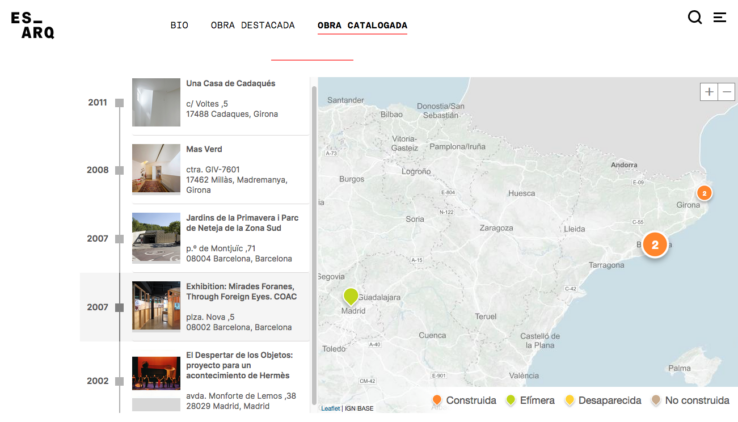Select the 2008 timeline marker
This screenshot has height=422, width=738.
click(119, 171)
